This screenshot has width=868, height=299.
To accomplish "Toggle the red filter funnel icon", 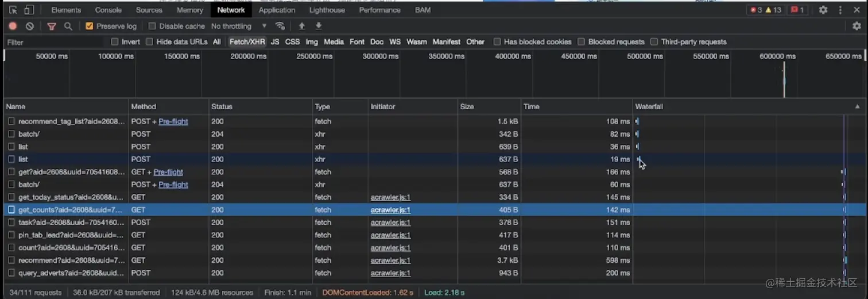I will [x=52, y=26].
